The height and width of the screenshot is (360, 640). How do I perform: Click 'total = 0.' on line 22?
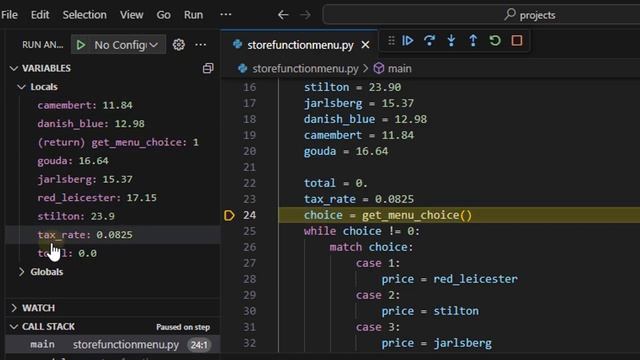[x=336, y=183]
